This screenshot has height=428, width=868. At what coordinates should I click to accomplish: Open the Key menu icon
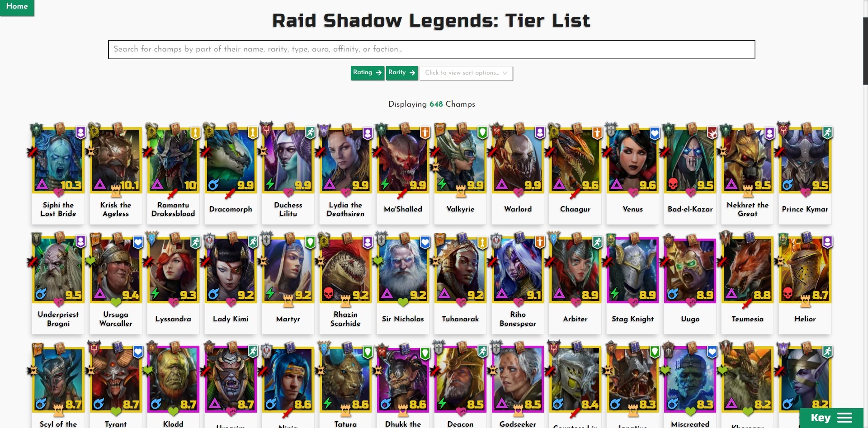844,418
